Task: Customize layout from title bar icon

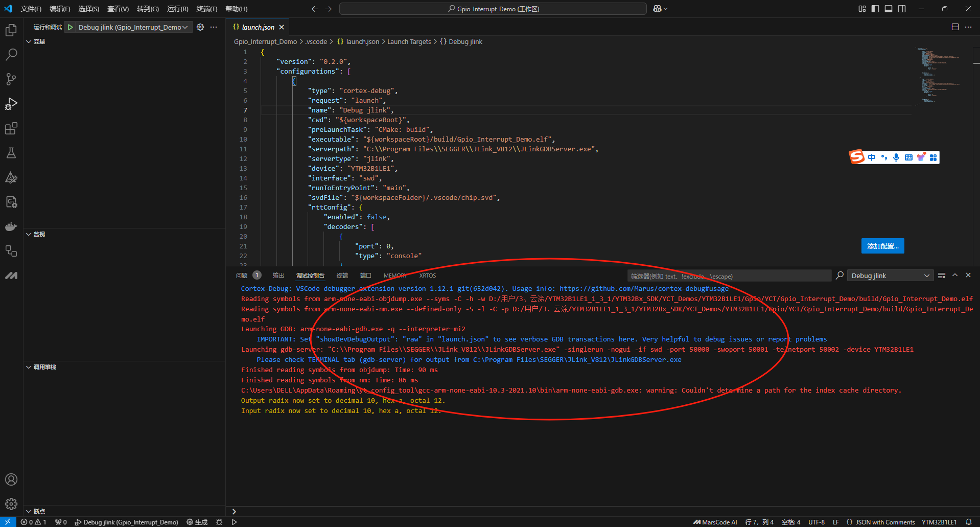Action: tap(862, 9)
